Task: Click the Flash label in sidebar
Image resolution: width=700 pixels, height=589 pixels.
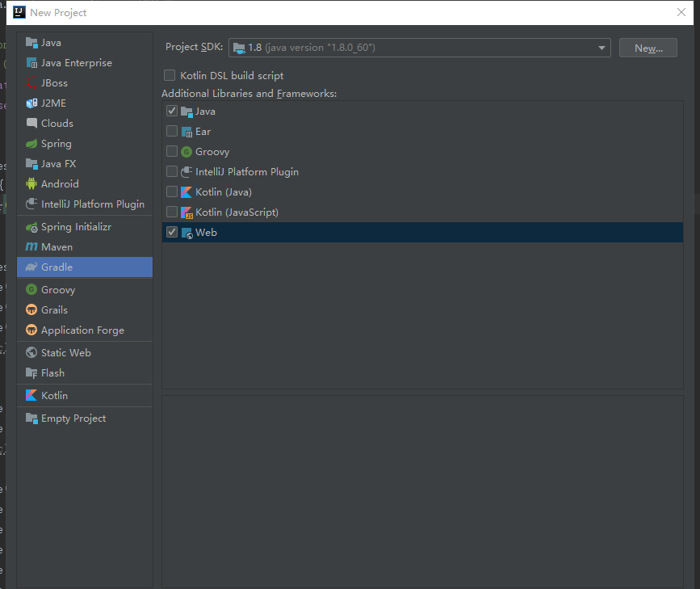Action: (52, 373)
